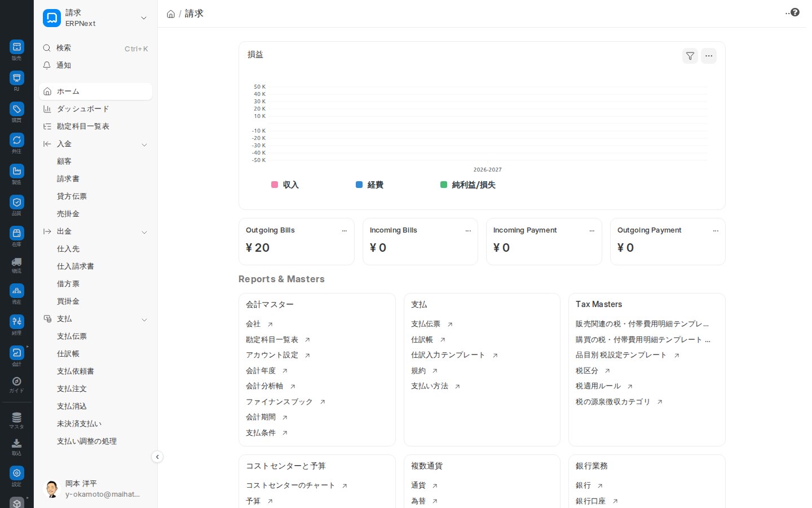
Task: Click the home icon in the breadcrumb
Action: (171, 14)
